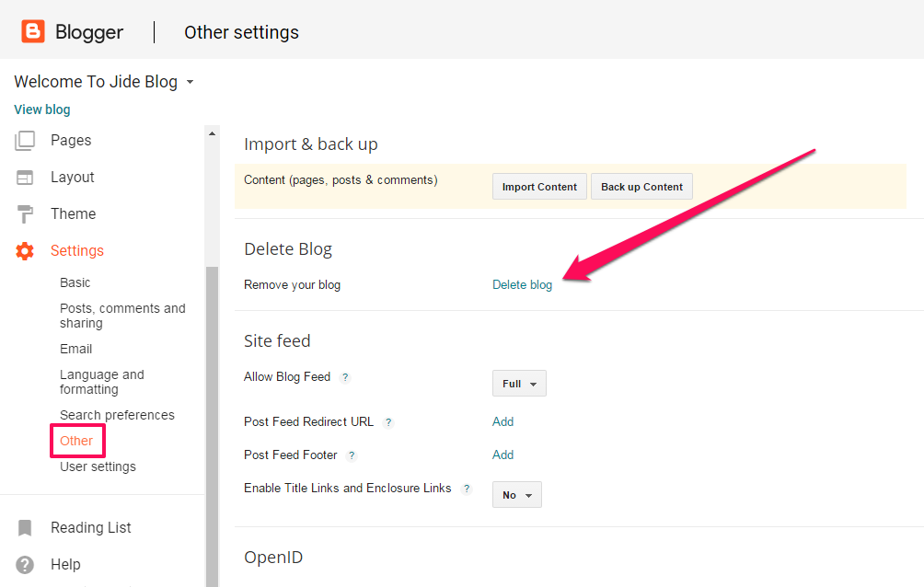This screenshot has width=924, height=587.
Task: Open the Enable Title Links No dropdown
Action: pyautogui.click(x=516, y=495)
